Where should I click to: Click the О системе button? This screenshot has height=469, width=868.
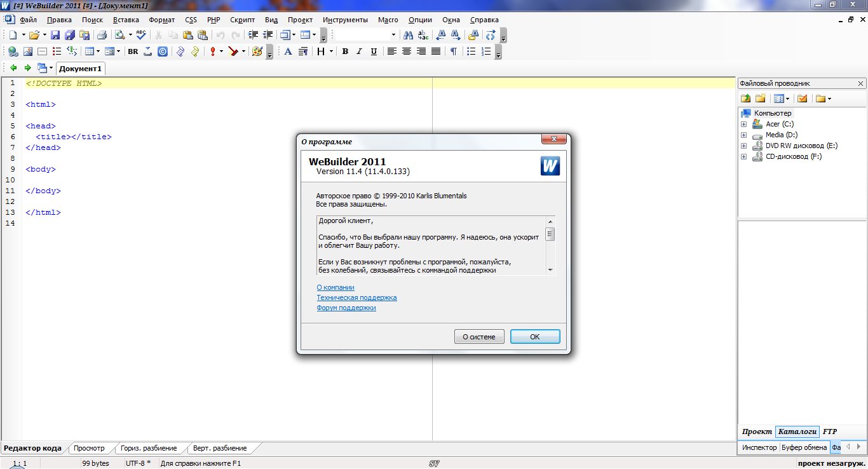click(479, 337)
